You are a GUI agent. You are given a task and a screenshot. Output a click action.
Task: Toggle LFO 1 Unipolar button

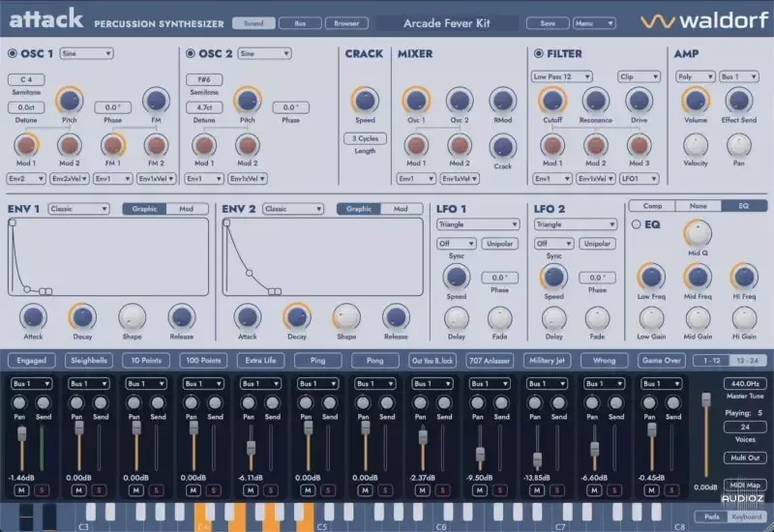point(499,244)
